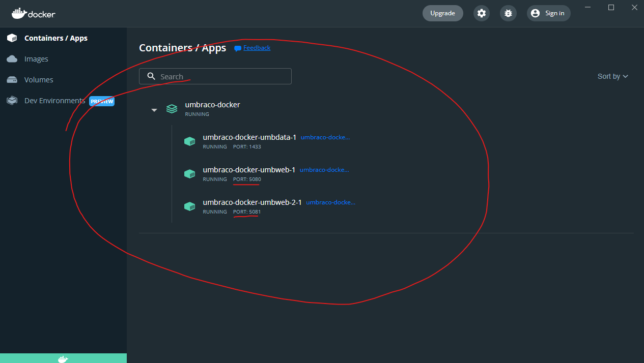The height and width of the screenshot is (363, 644).
Task: Maximize the Docker Desktop window
Action: click(x=611, y=7)
